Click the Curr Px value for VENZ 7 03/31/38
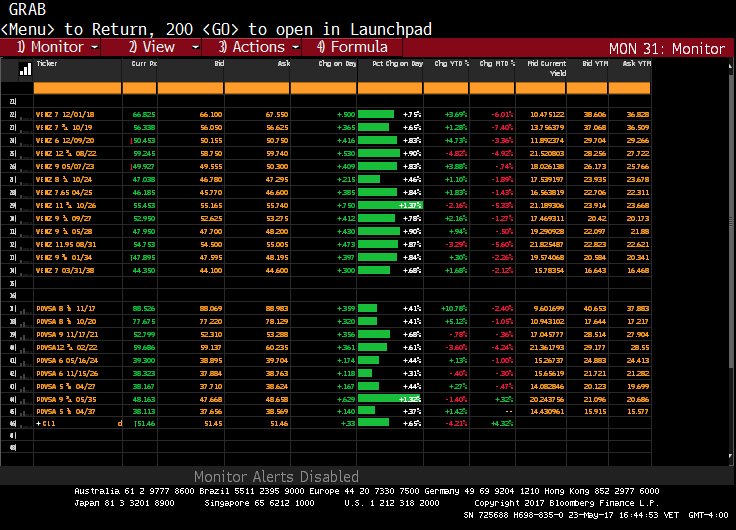 tap(141, 269)
